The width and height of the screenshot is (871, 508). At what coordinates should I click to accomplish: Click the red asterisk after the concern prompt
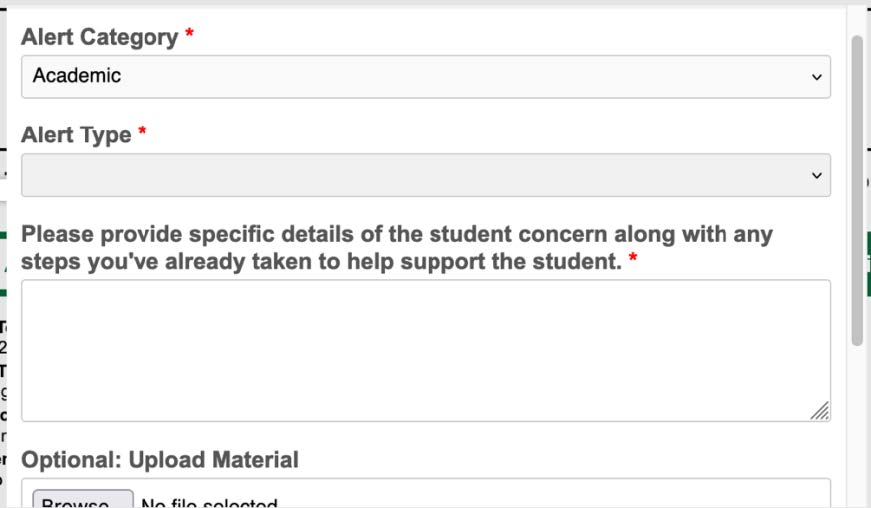click(x=633, y=261)
